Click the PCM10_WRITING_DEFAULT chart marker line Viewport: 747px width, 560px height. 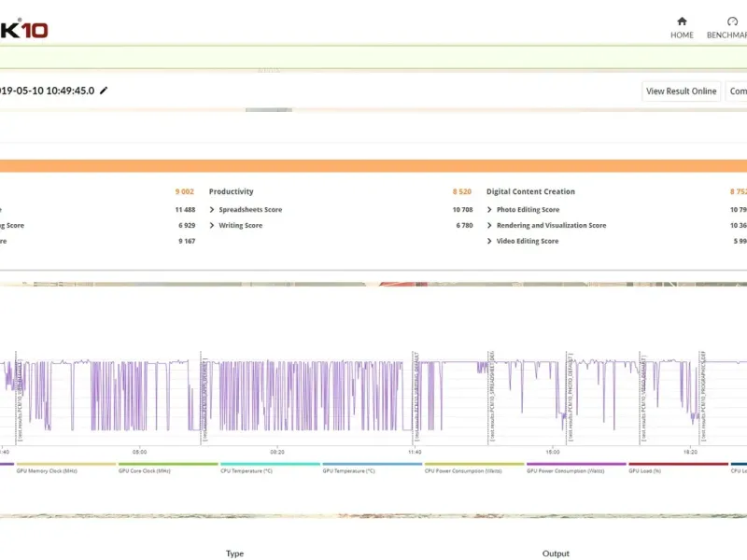[x=413, y=399]
